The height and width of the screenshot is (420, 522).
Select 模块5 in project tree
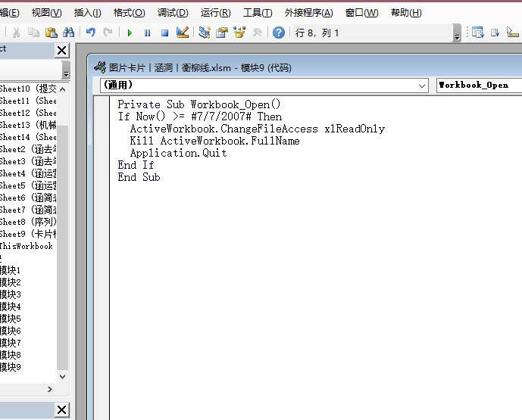11,319
